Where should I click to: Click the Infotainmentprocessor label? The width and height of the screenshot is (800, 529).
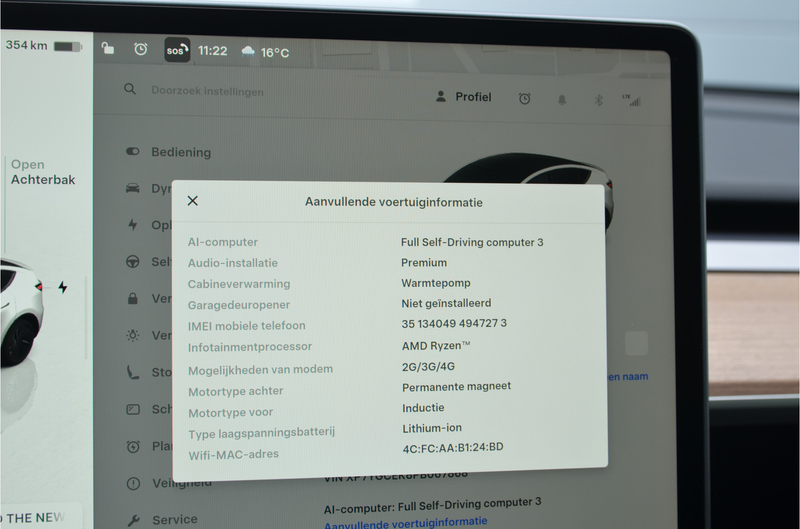coord(249,347)
